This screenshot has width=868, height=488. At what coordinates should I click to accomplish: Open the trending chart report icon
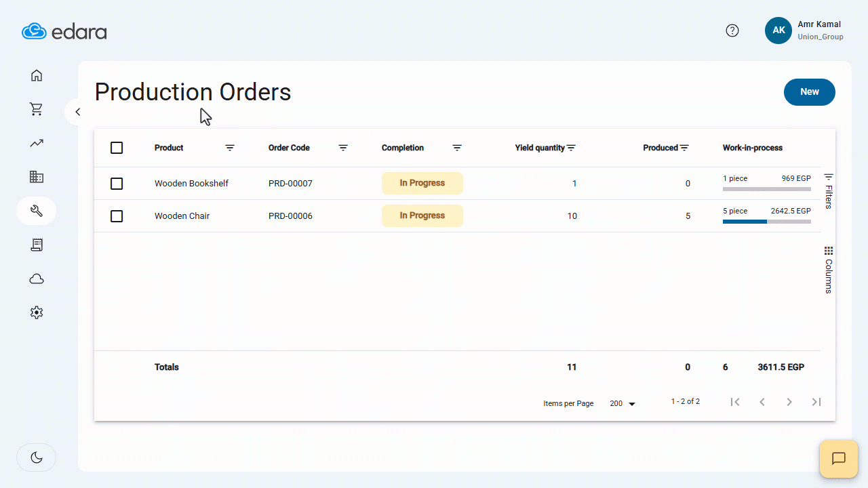[36, 143]
